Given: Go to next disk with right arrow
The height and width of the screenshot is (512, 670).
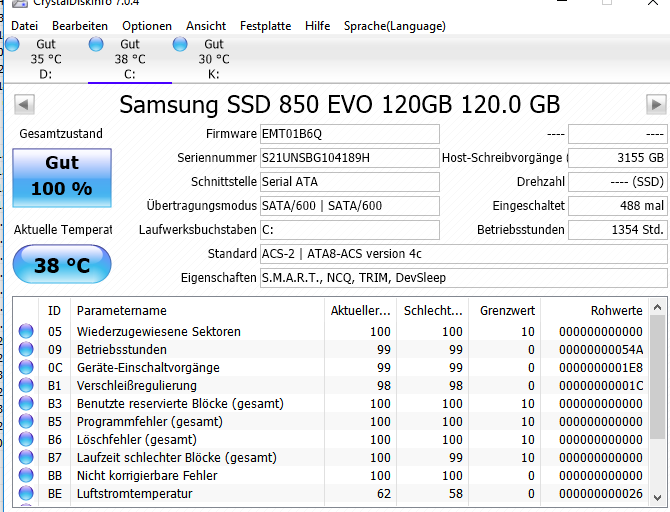Looking at the screenshot, I should click(x=656, y=105).
